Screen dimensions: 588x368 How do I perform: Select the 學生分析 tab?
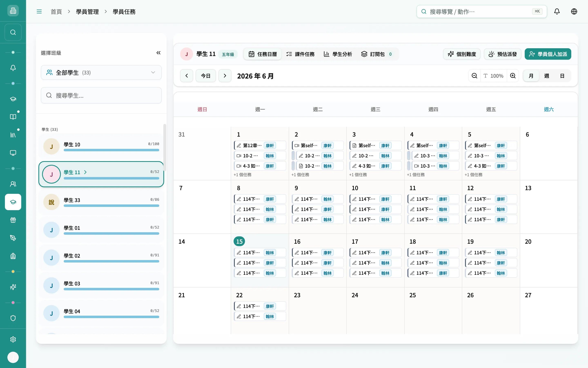click(338, 54)
